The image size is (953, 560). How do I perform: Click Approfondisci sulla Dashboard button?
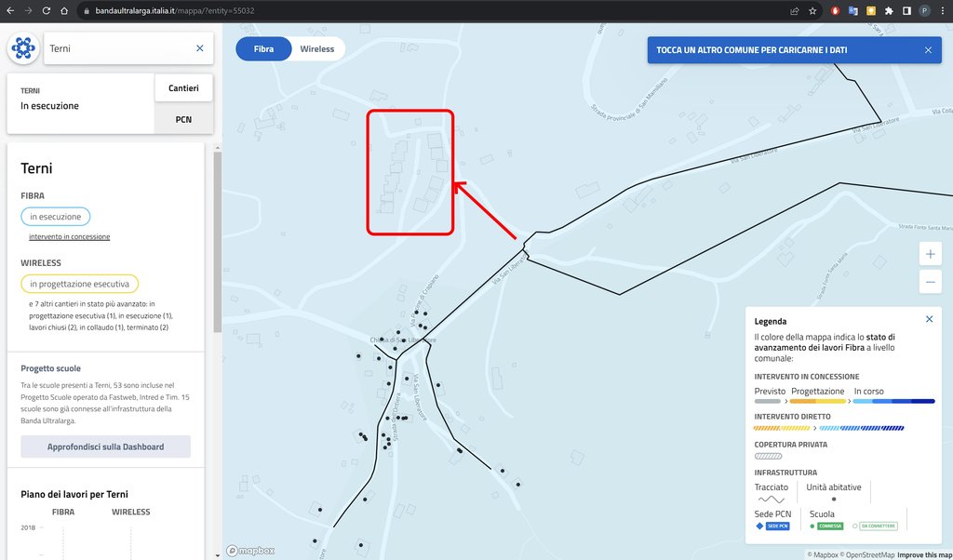tap(105, 447)
